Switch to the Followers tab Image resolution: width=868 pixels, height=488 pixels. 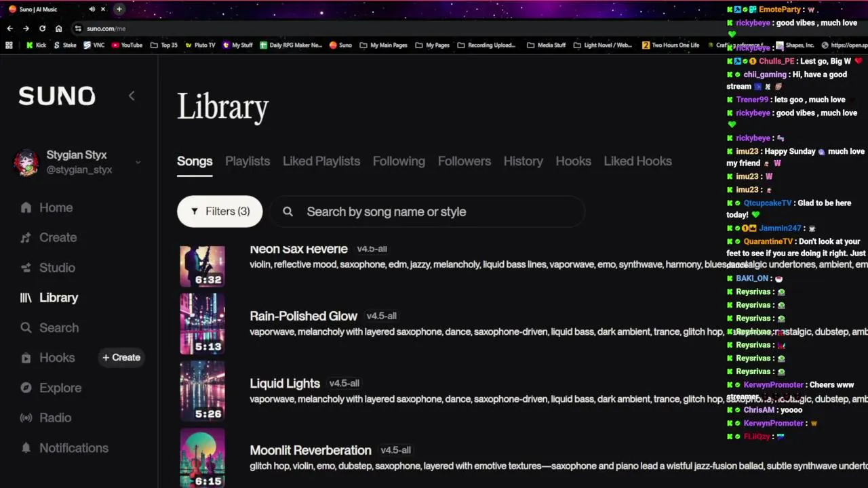[465, 161]
